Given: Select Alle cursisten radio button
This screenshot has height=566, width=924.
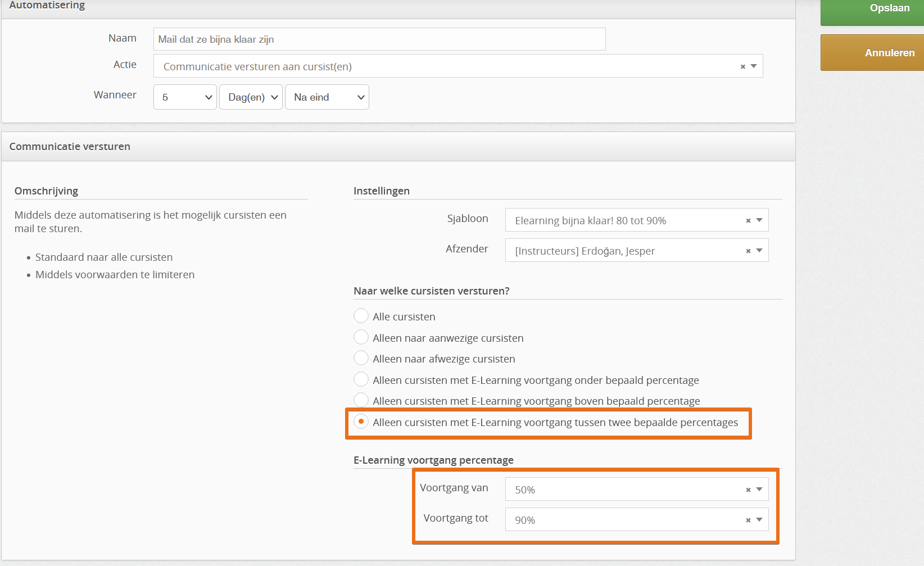Looking at the screenshot, I should (x=361, y=316).
